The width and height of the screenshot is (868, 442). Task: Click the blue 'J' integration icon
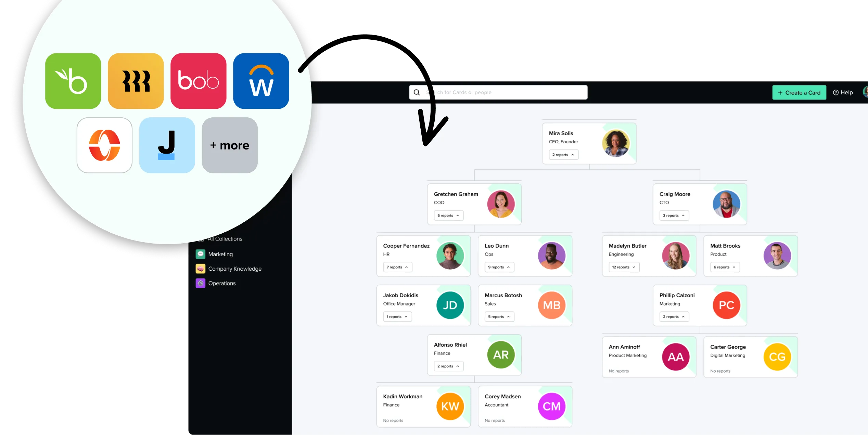pos(167,145)
